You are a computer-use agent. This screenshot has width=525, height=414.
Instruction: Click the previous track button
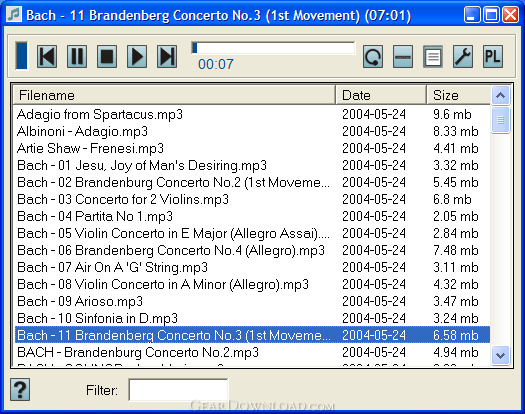(x=47, y=57)
